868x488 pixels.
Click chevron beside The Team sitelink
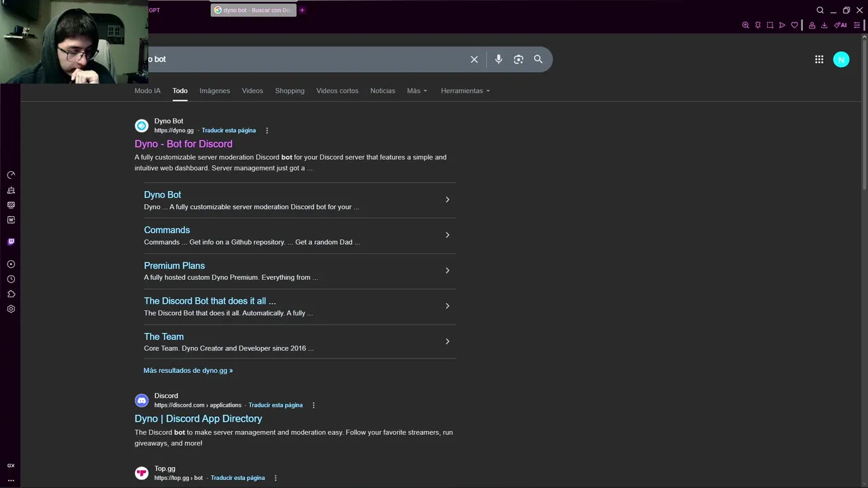[447, 342]
